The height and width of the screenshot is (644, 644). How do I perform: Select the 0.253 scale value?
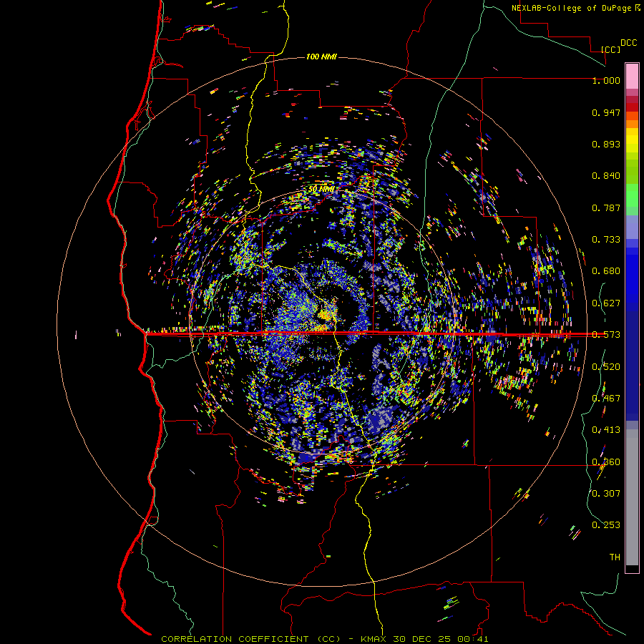click(x=606, y=525)
